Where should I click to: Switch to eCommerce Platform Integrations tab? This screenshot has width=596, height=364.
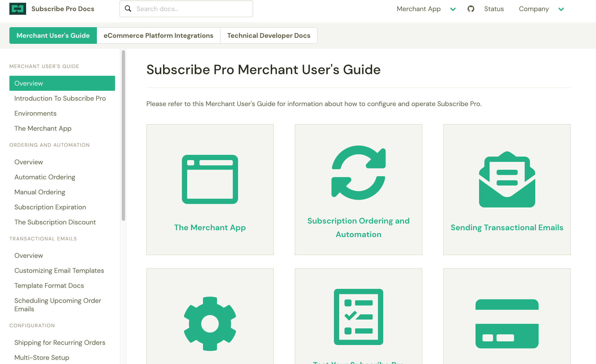click(x=159, y=35)
